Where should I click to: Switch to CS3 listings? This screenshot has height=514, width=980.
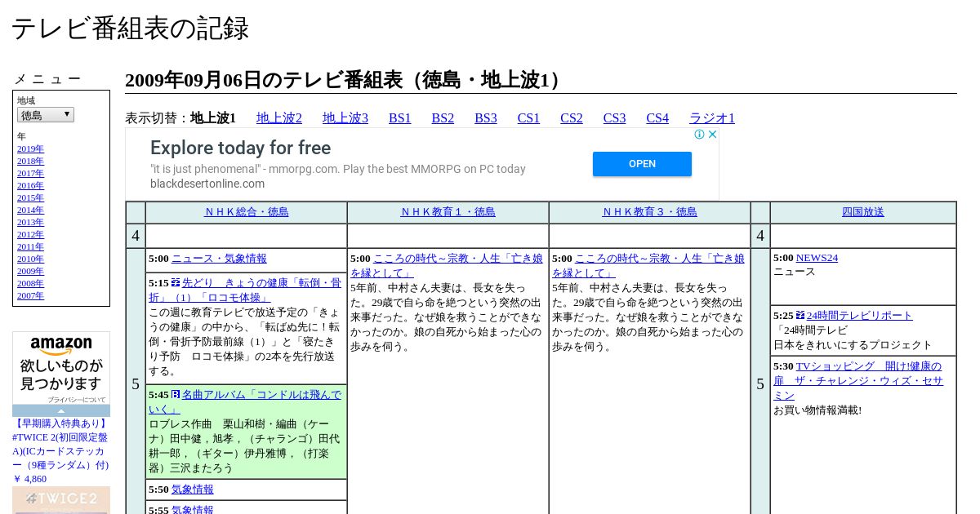(614, 118)
